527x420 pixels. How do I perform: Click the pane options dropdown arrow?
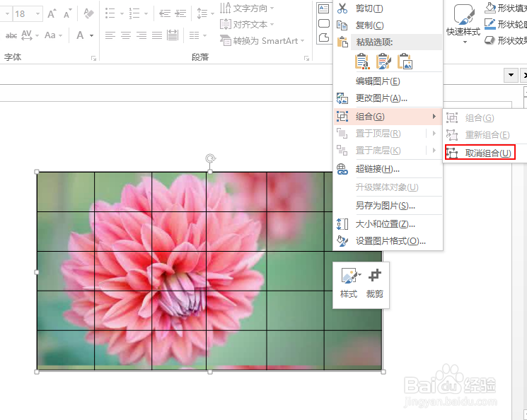pos(511,75)
